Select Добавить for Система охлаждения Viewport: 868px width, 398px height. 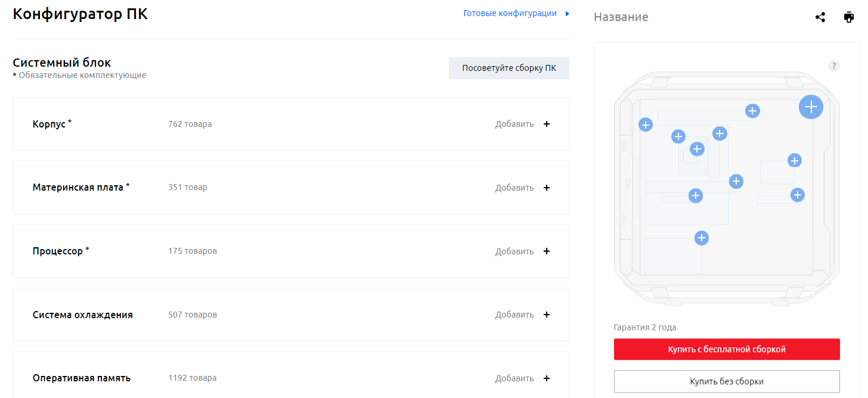(514, 315)
